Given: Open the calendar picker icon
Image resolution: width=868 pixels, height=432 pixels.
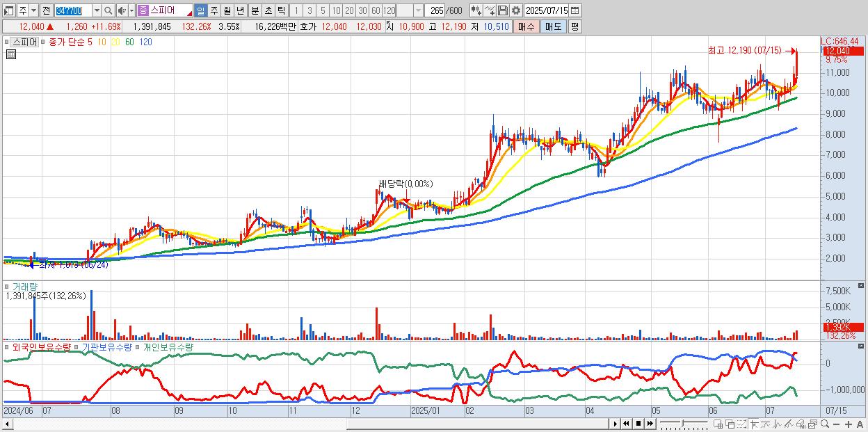Looking at the screenshot, I should click(x=574, y=10).
